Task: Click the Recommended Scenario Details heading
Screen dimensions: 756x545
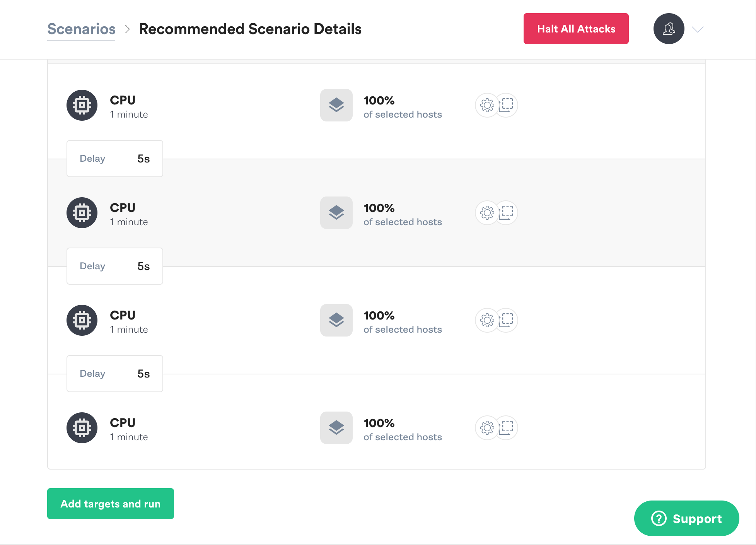Action: pyautogui.click(x=250, y=29)
